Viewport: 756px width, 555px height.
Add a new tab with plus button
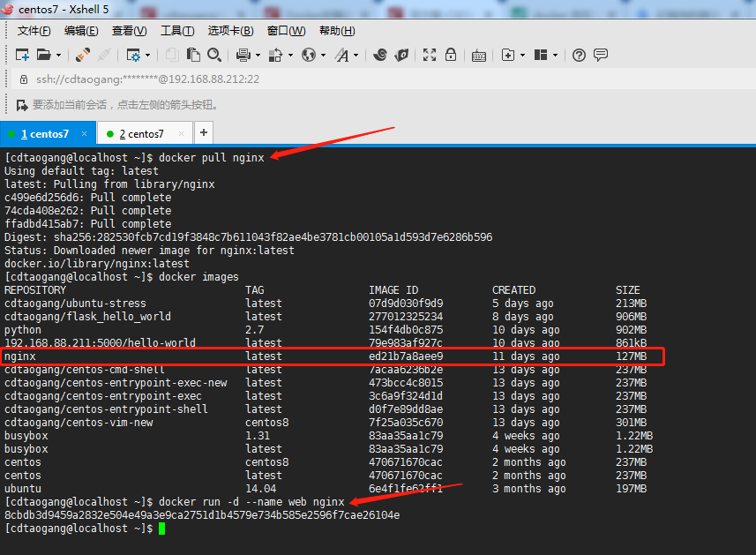click(x=204, y=132)
